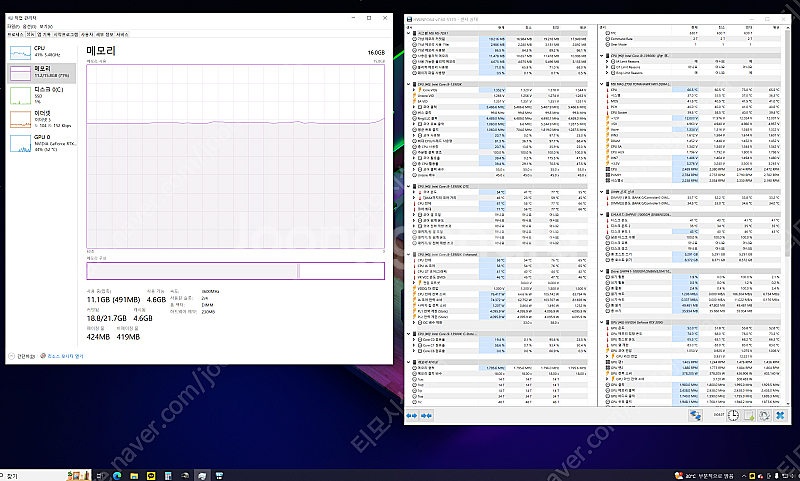The height and width of the screenshot is (481, 800).
Task: Collapse the memory timings group in HWiNFO left pane
Action: [409, 362]
